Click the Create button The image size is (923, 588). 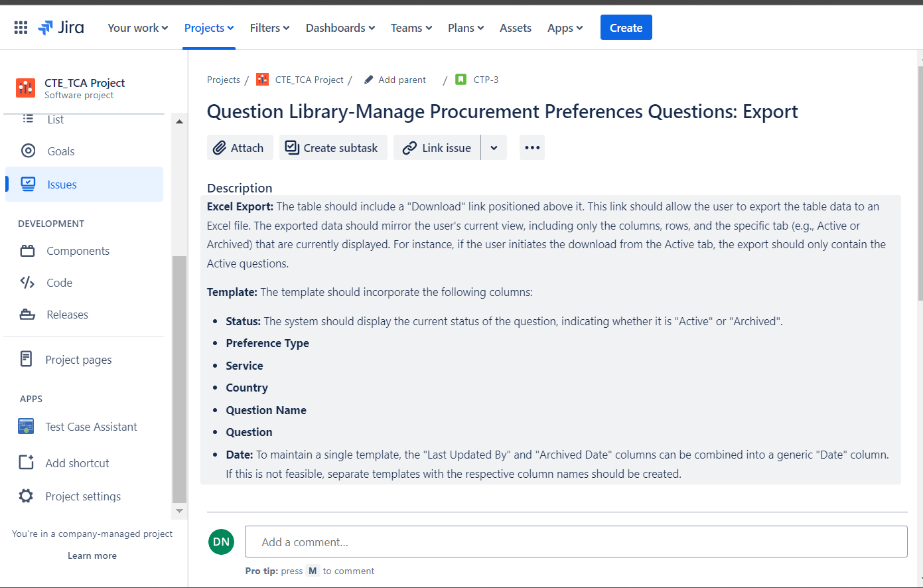point(626,27)
